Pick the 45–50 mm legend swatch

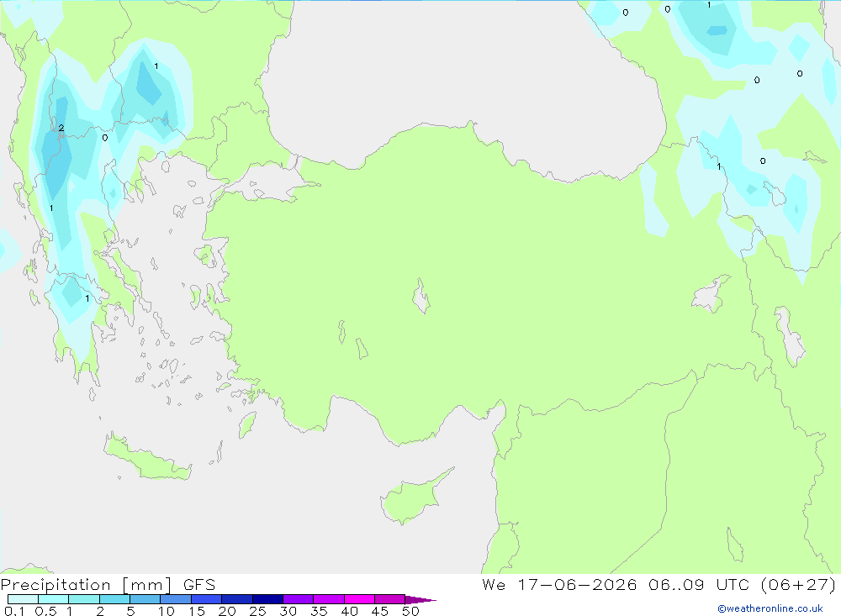390,599
